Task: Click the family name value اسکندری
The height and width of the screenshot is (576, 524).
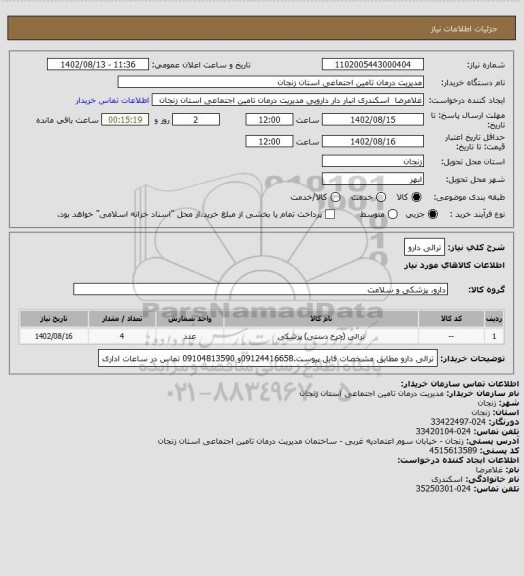Action: pos(447,479)
